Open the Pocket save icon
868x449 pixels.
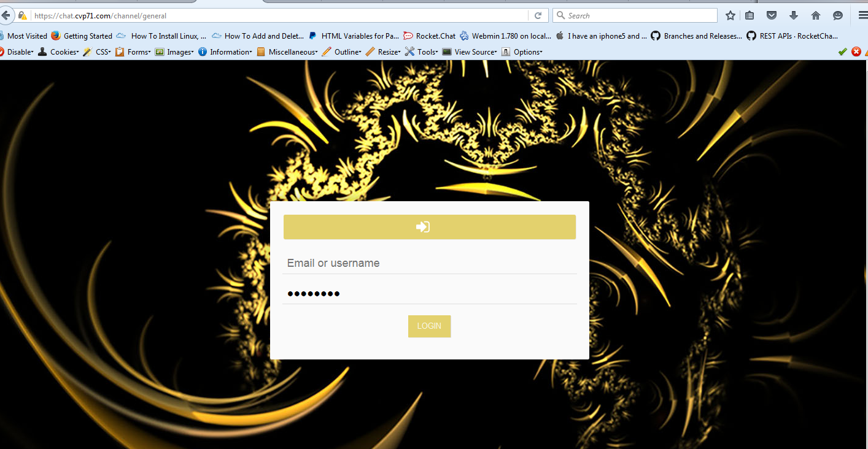click(x=772, y=15)
